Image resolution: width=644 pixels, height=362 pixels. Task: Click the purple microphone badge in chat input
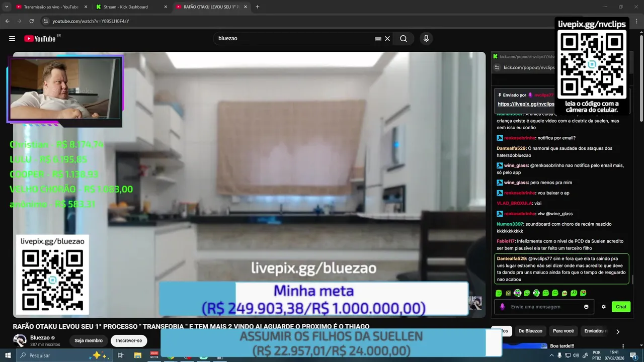[x=502, y=307]
